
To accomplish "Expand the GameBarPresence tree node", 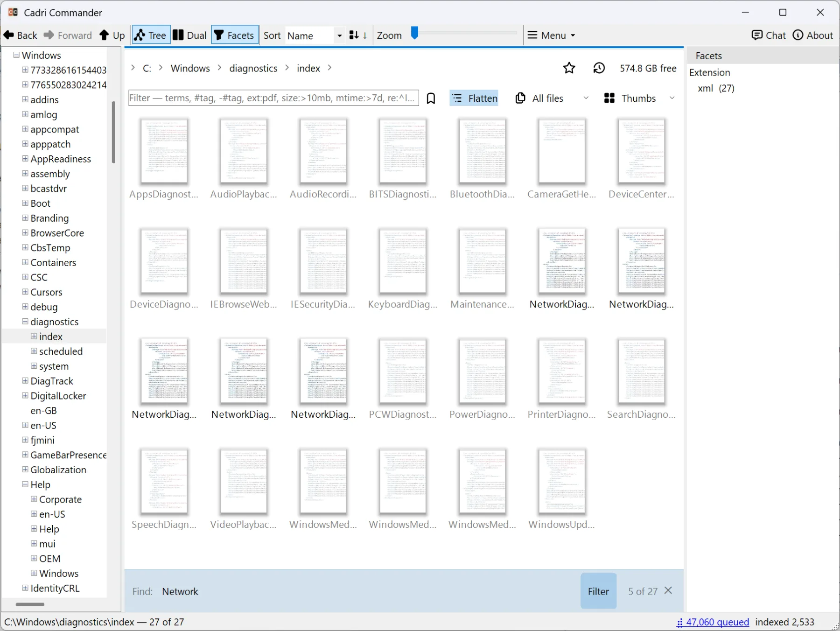I will tap(25, 455).
